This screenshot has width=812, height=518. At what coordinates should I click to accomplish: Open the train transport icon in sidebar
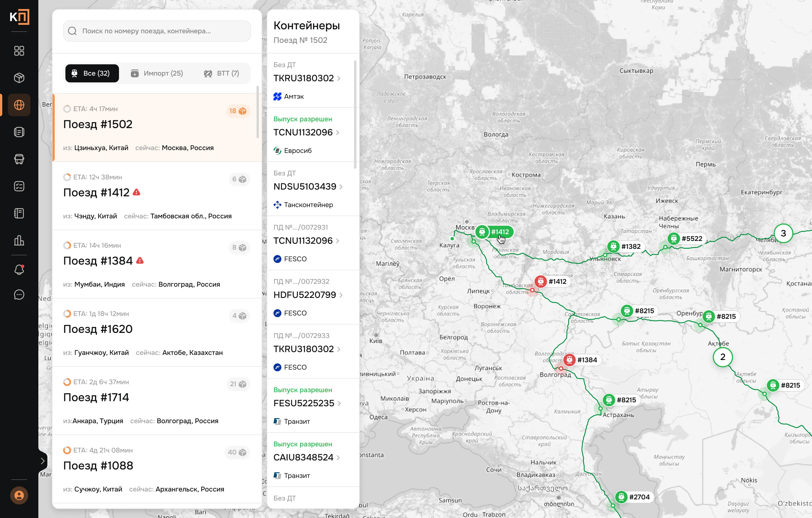pyautogui.click(x=19, y=159)
